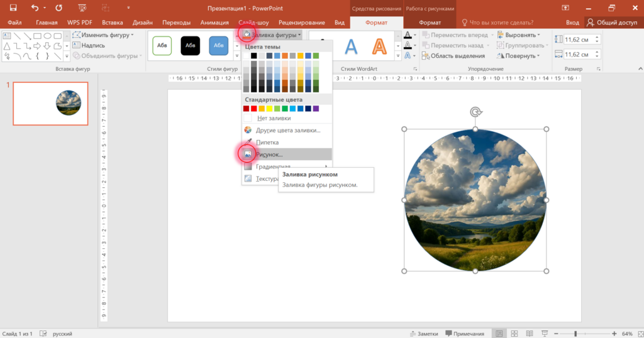
Task: Click Надпись text box button
Action: (89, 45)
